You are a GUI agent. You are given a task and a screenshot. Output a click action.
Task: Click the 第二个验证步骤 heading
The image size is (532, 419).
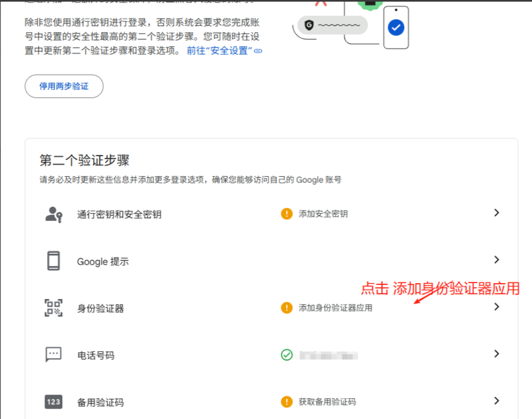coord(85,160)
